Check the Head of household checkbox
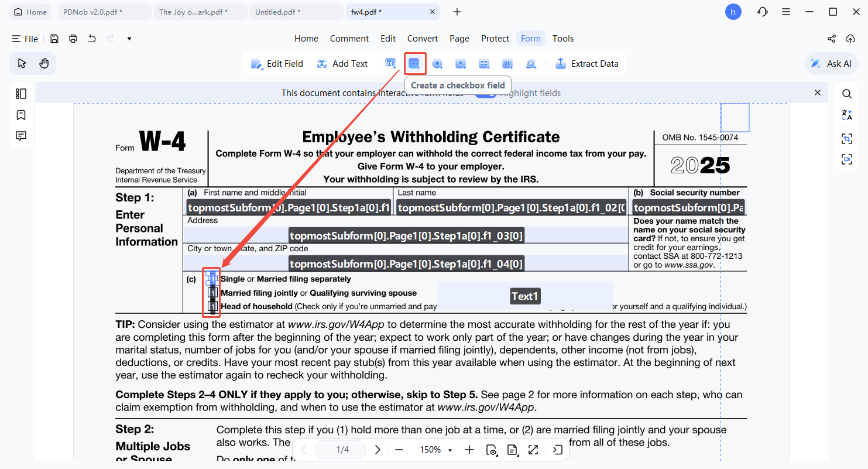The height and width of the screenshot is (469, 868). [211, 306]
